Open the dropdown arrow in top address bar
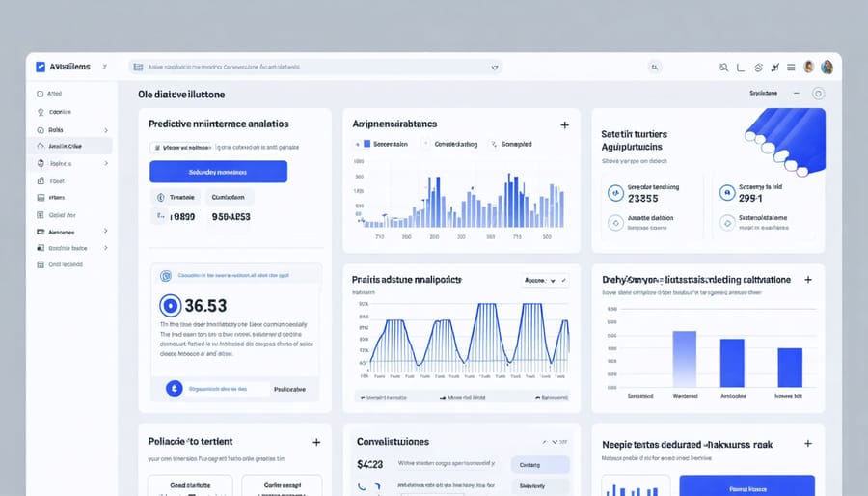This screenshot has height=496, width=868. coord(495,68)
